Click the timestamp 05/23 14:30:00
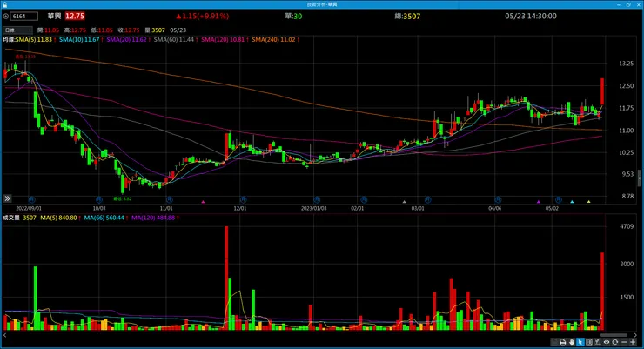This screenshot has height=349, width=644. click(x=531, y=16)
